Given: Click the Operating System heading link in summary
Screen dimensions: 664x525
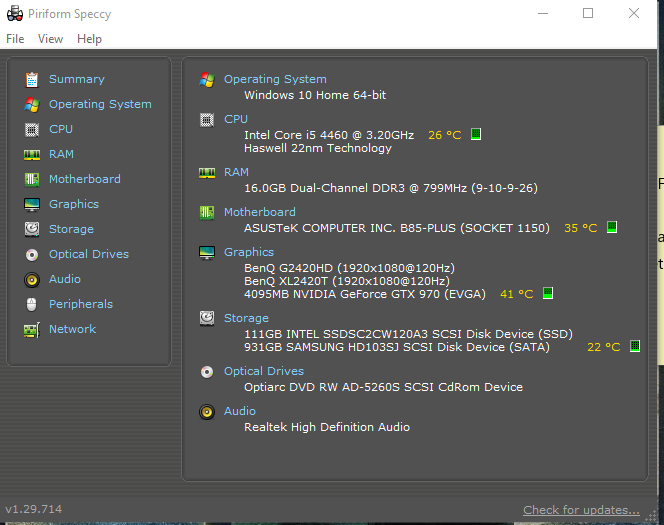Looking at the screenshot, I should [275, 79].
